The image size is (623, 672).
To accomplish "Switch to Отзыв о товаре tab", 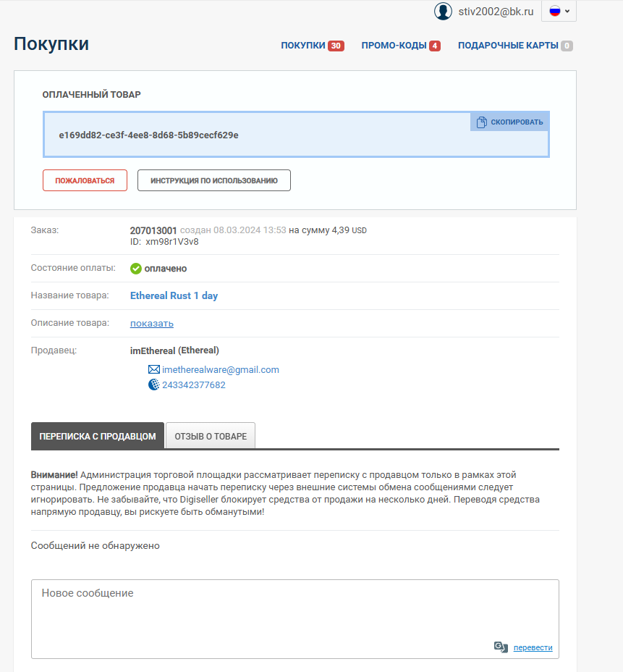I will 211,436.
